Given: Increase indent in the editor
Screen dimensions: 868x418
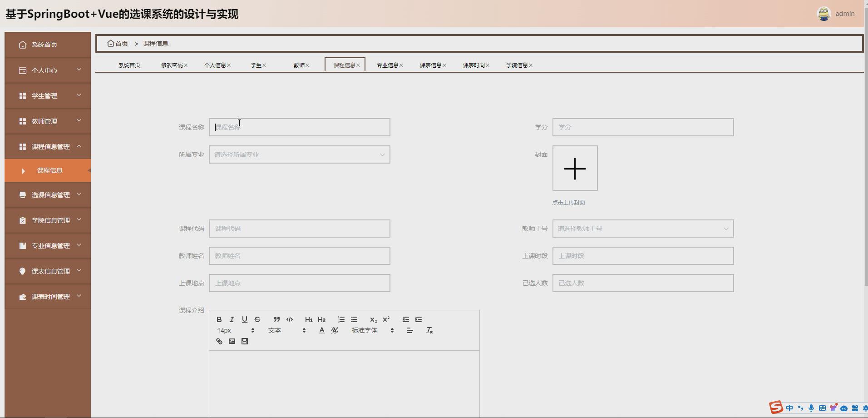Looking at the screenshot, I should 419,319.
